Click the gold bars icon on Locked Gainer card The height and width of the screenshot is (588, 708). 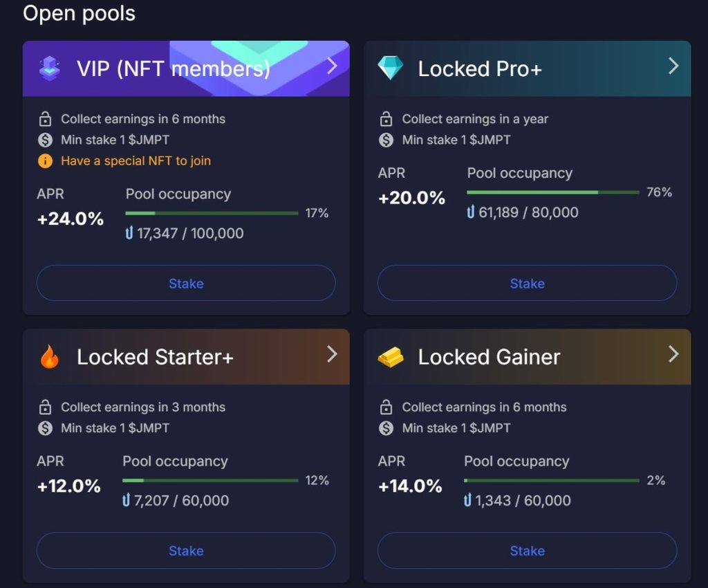tap(391, 356)
